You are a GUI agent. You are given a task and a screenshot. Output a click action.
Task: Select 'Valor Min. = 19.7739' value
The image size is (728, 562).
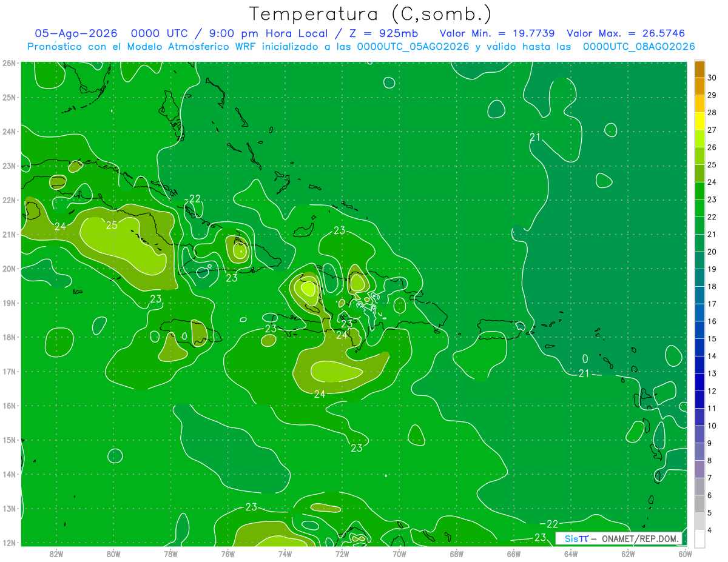point(497,33)
